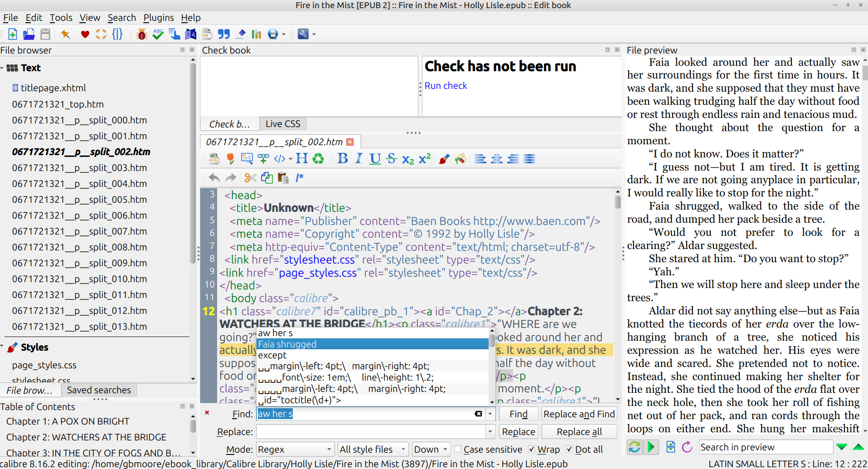Toggle the Wrap search checkbox
Viewport: 868px width, 469px height.
tap(532, 449)
